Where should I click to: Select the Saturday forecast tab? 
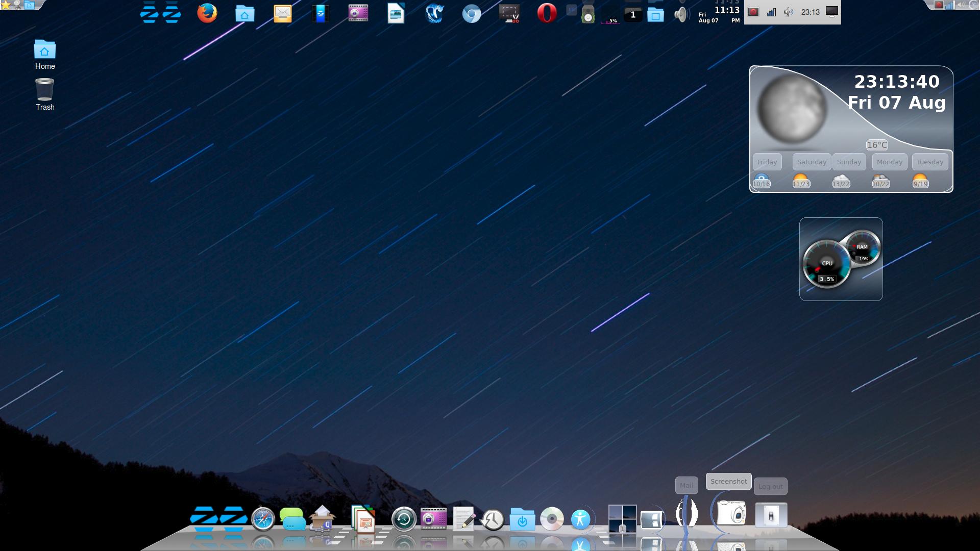(812, 162)
